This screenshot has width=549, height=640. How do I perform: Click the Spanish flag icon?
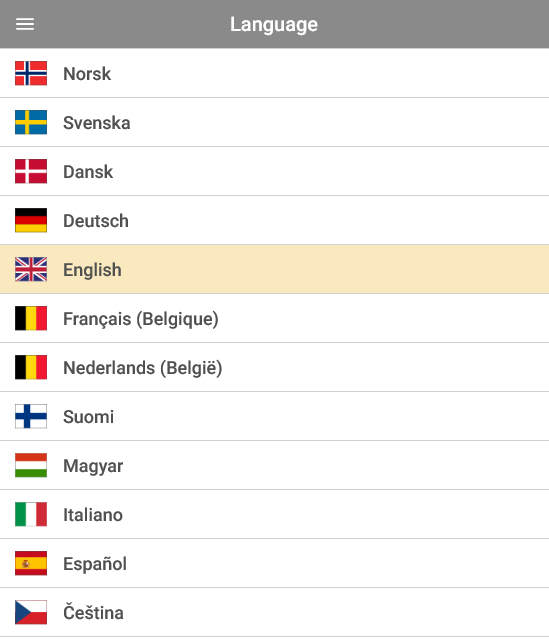[31, 563]
